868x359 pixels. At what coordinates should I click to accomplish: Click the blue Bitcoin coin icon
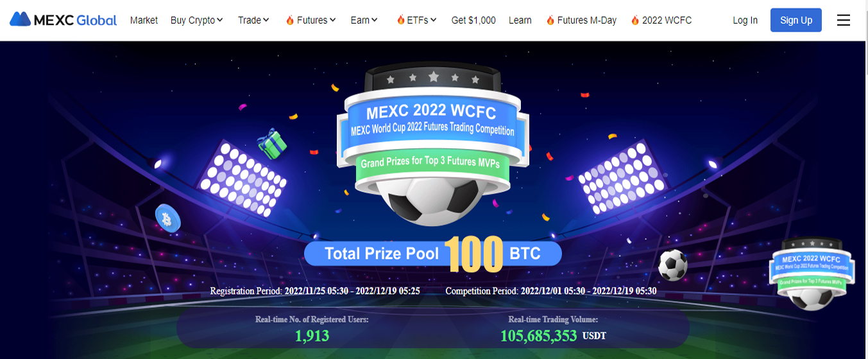coord(167,218)
